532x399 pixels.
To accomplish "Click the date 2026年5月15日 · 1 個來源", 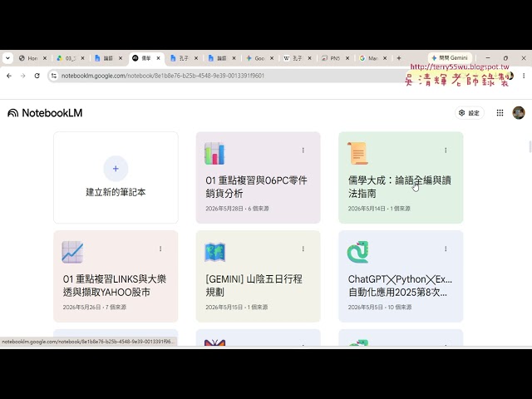I will point(236,307).
